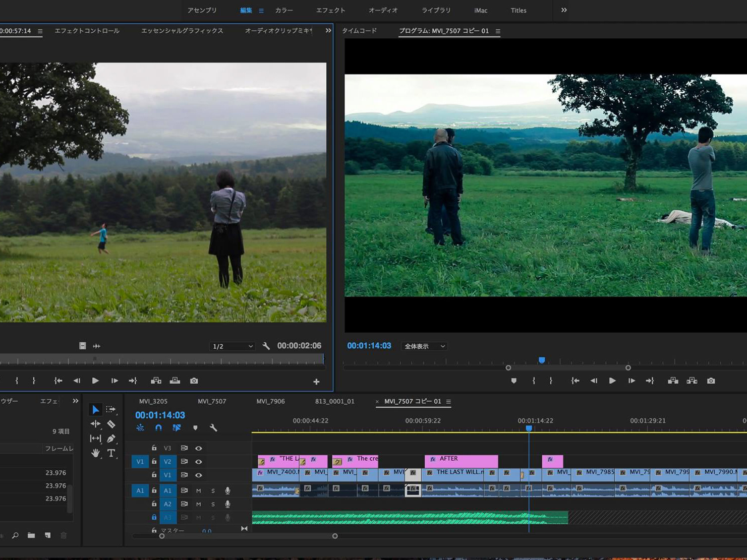The height and width of the screenshot is (560, 747).
Task: Open Source panel menu beside timecode tab
Action: (x=40, y=31)
